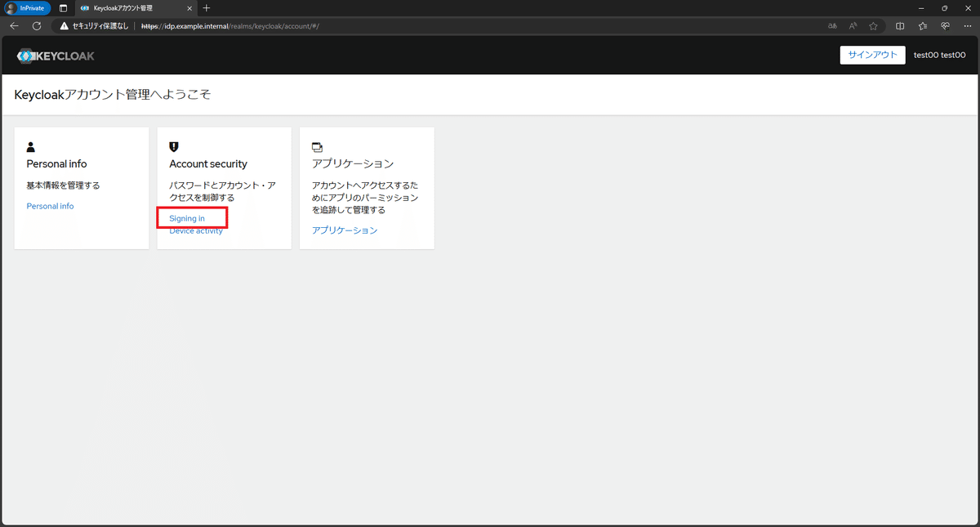Screen dimensions: 980x527
Task: Click the Account security shield icon
Action: click(173, 146)
